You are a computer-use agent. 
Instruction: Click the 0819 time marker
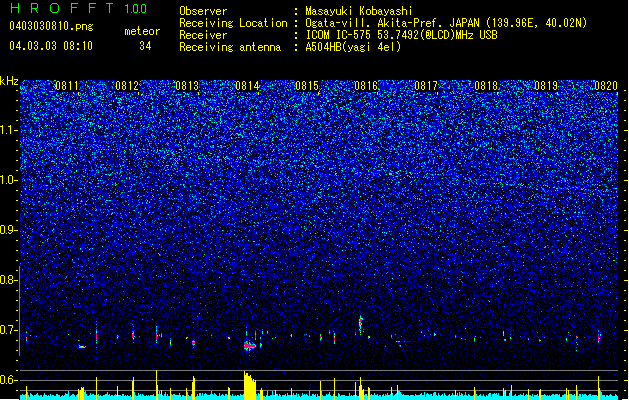[546, 86]
